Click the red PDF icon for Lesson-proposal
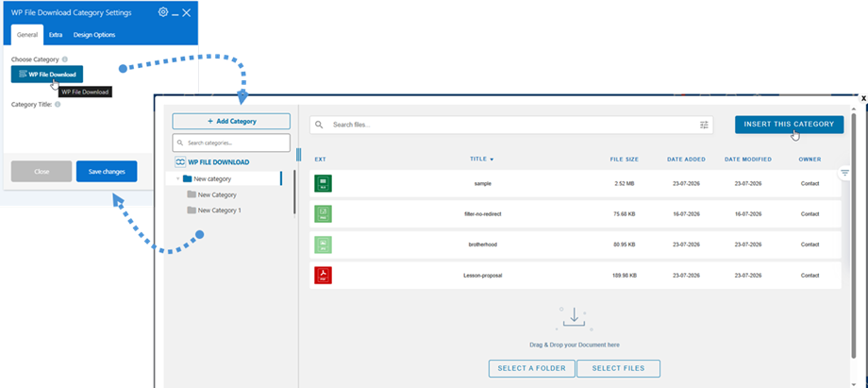Screen dimensions: 868x388 pos(323,275)
